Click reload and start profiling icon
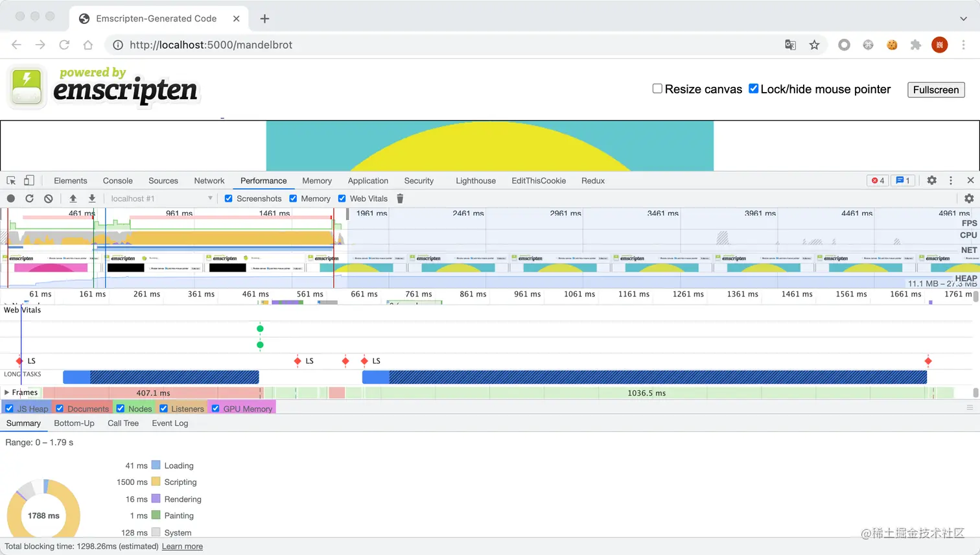Image resolution: width=980 pixels, height=555 pixels. click(29, 198)
